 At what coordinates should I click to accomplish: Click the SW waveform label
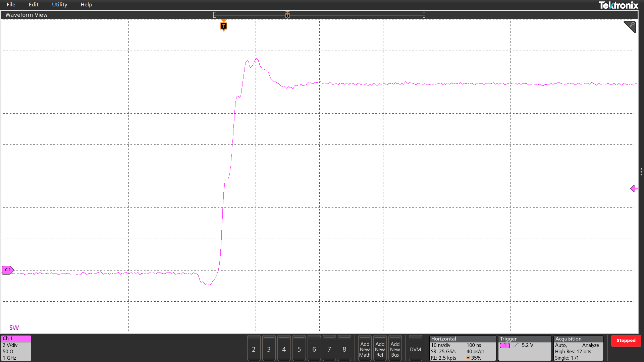[x=14, y=327]
